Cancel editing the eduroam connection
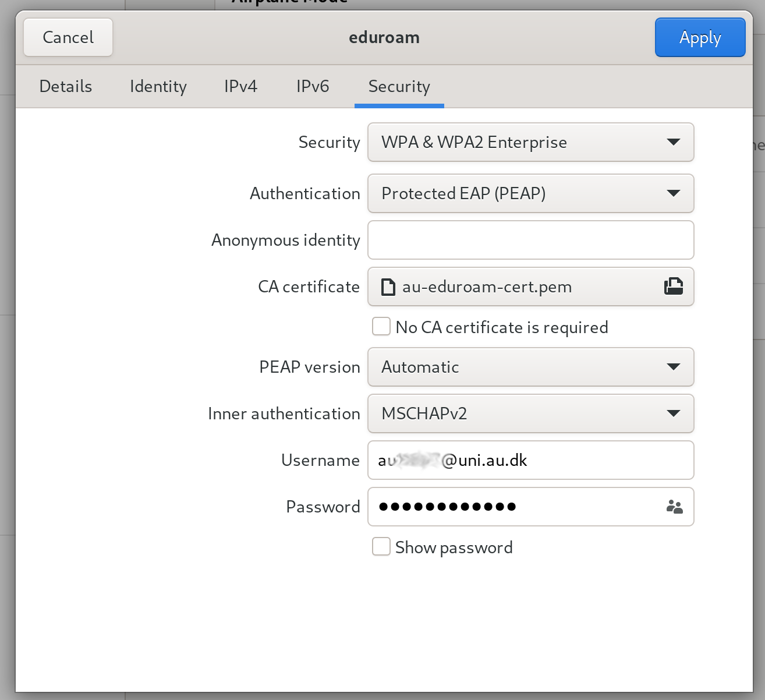This screenshot has height=700, width=765. coord(68,37)
